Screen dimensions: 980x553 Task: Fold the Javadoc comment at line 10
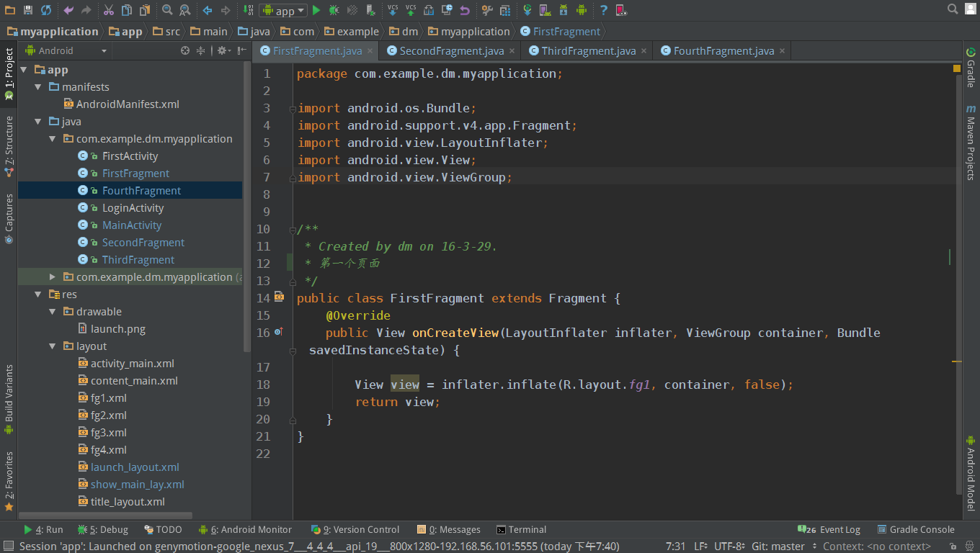[293, 230]
